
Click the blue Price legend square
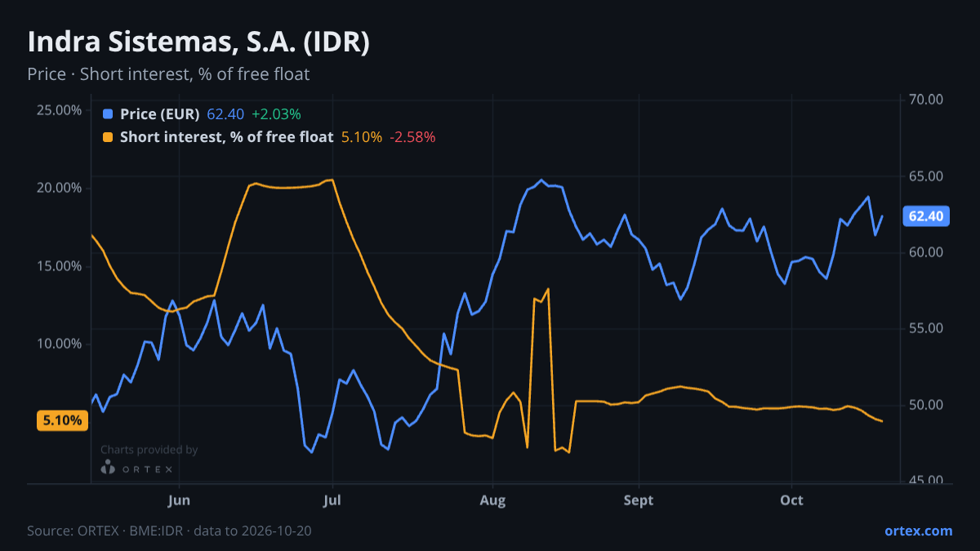108,114
